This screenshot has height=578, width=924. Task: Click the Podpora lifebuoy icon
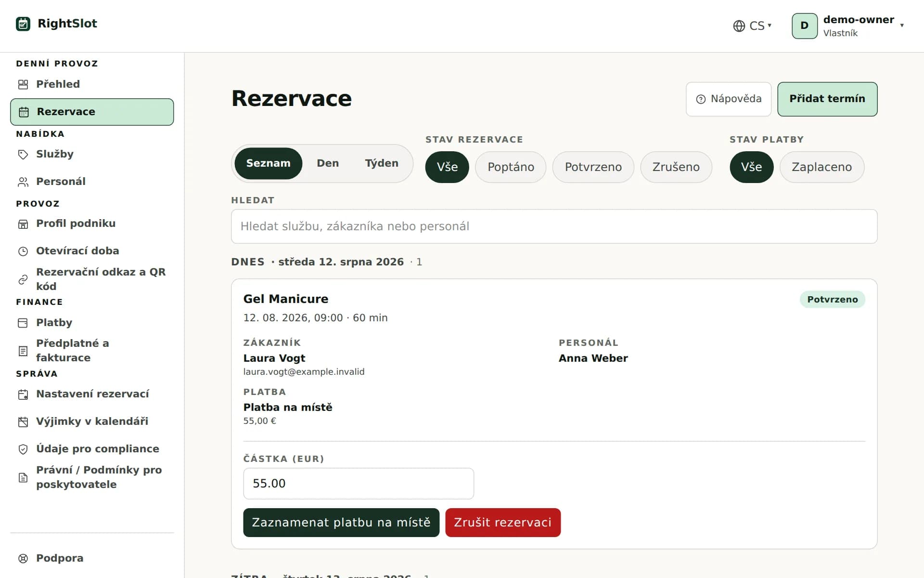[23, 559]
